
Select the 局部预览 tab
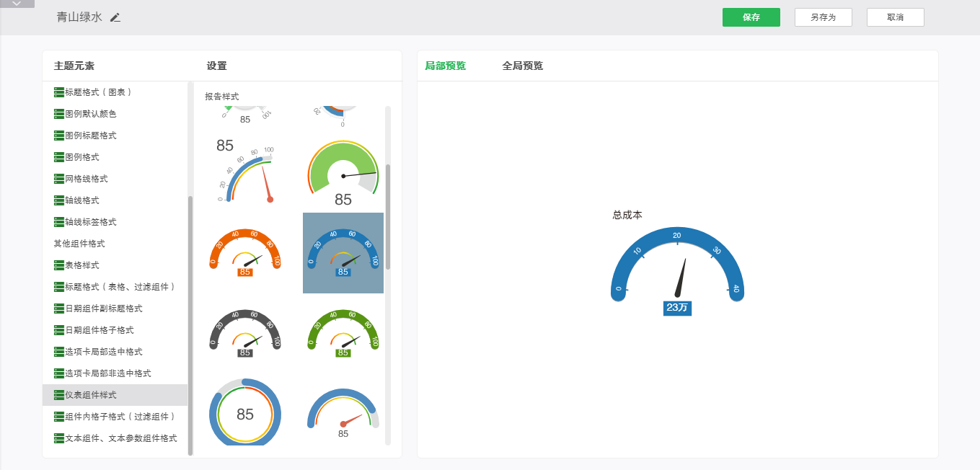coord(445,66)
